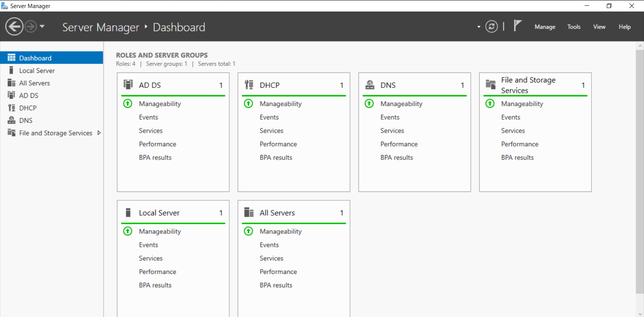The height and width of the screenshot is (317, 644).
Task: Click green Manageability status icon in DNS tile
Action: 369,104
